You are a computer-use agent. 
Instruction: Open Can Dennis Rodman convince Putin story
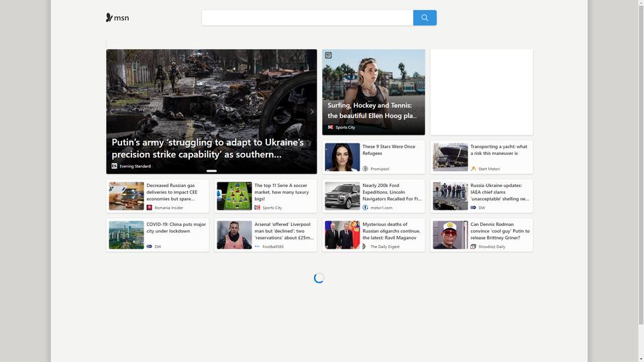point(500,231)
